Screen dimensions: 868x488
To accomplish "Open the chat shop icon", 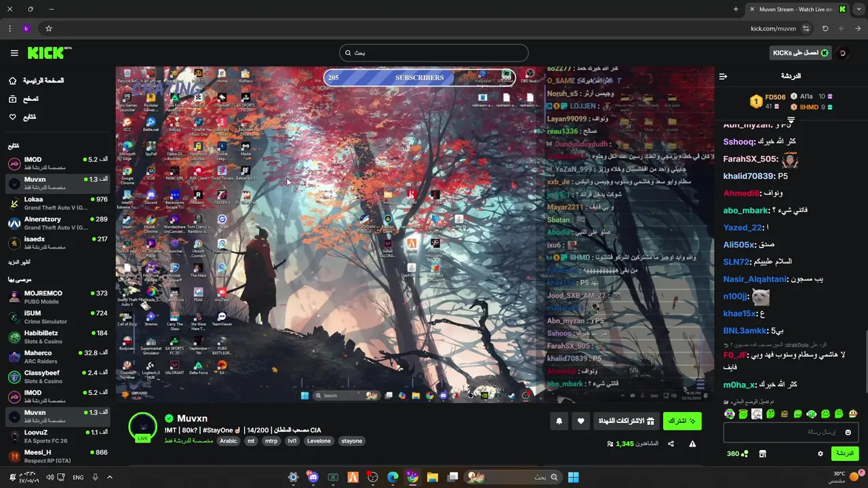I will point(762,453).
